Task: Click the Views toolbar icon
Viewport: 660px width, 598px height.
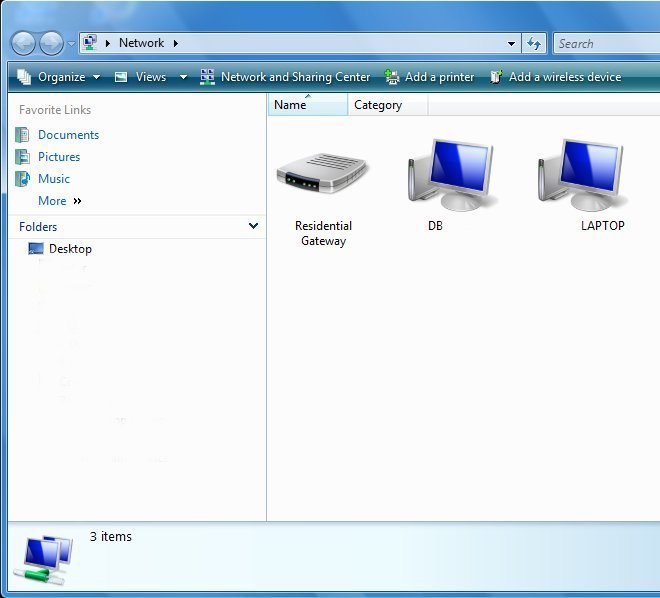Action: coord(121,77)
